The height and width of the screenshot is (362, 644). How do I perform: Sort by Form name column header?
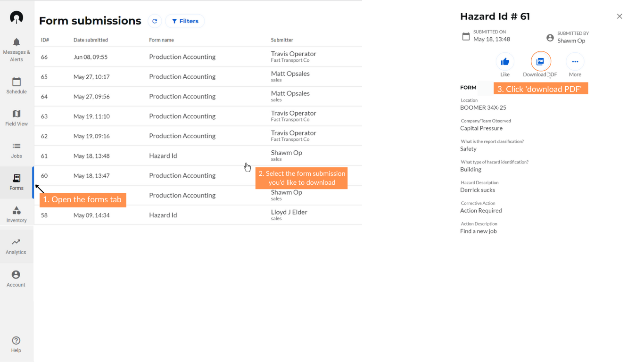pyautogui.click(x=161, y=40)
